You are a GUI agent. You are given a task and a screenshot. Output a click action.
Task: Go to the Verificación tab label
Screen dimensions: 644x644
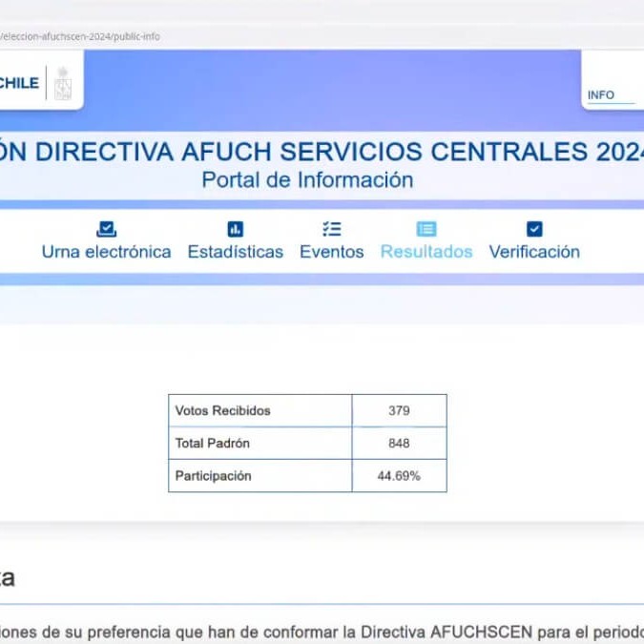pyautogui.click(x=534, y=252)
